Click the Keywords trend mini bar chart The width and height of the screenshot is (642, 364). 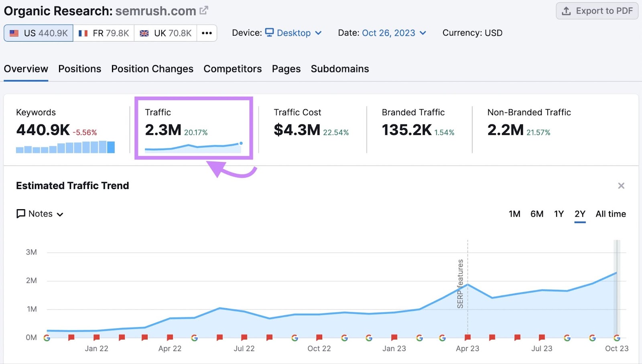(65, 147)
